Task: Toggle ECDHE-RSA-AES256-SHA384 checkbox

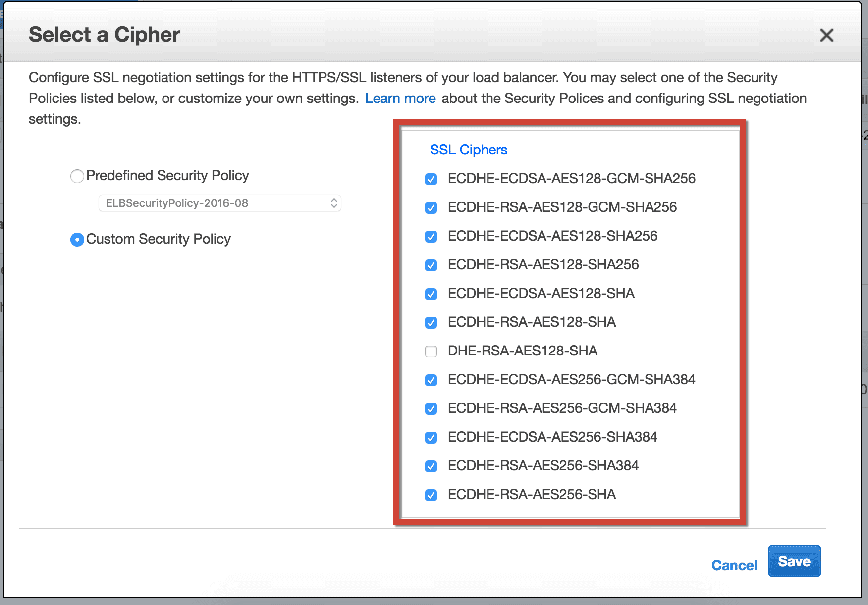Action: point(431,466)
